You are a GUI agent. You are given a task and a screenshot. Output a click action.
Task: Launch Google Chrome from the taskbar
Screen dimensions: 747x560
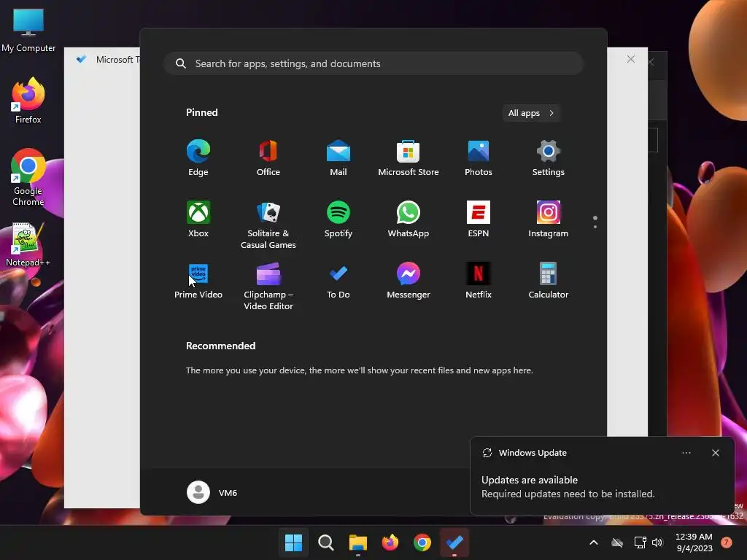pyautogui.click(x=422, y=542)
